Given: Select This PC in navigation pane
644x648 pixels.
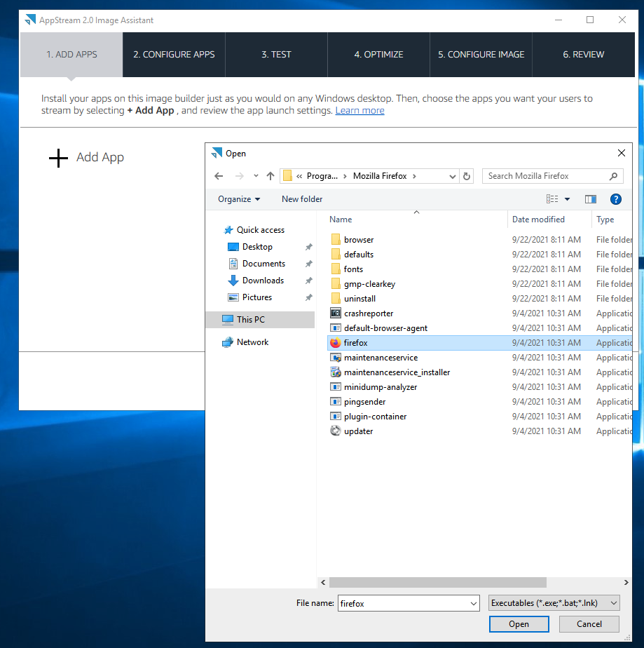Looking at the screenshot, I should 260,320.
